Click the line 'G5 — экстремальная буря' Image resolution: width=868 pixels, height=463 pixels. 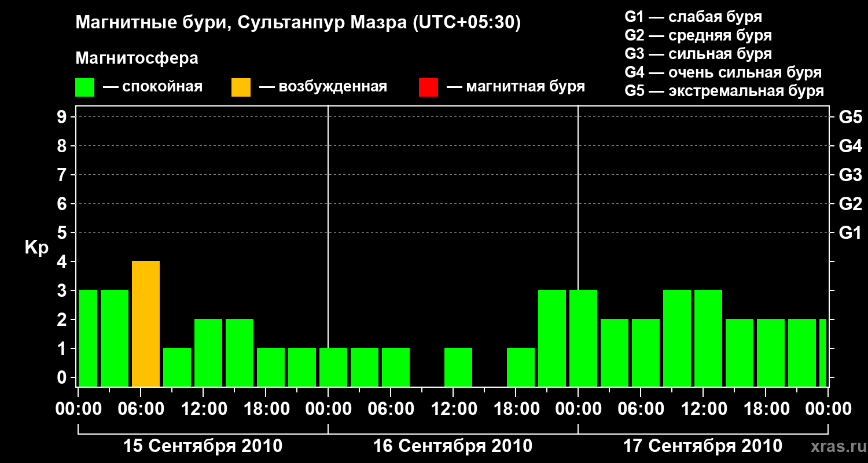[x=724, y=91]
